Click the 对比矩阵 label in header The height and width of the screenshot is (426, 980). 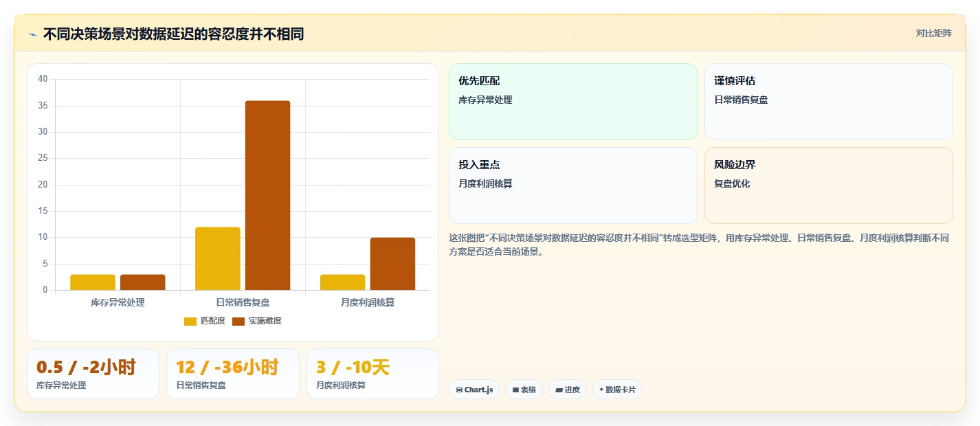(933, 34)
